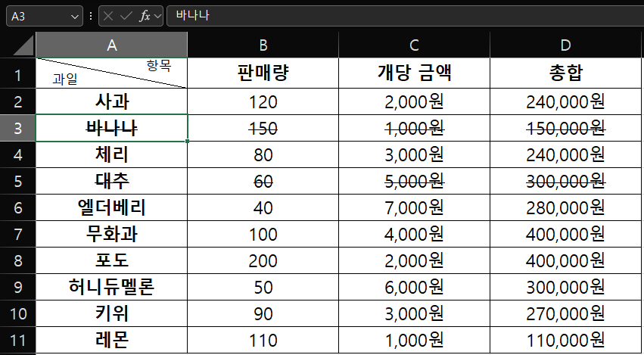Image resolution: width=644 pixels, height=355 pixels.
Task: Select the 개당 금액 header cell
Action: 414,73
